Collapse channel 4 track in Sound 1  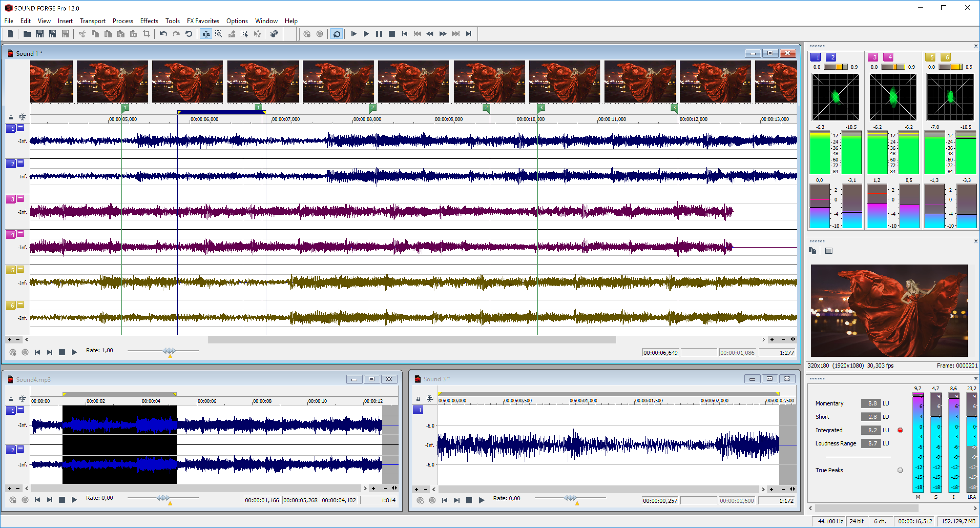coord(21,233)
